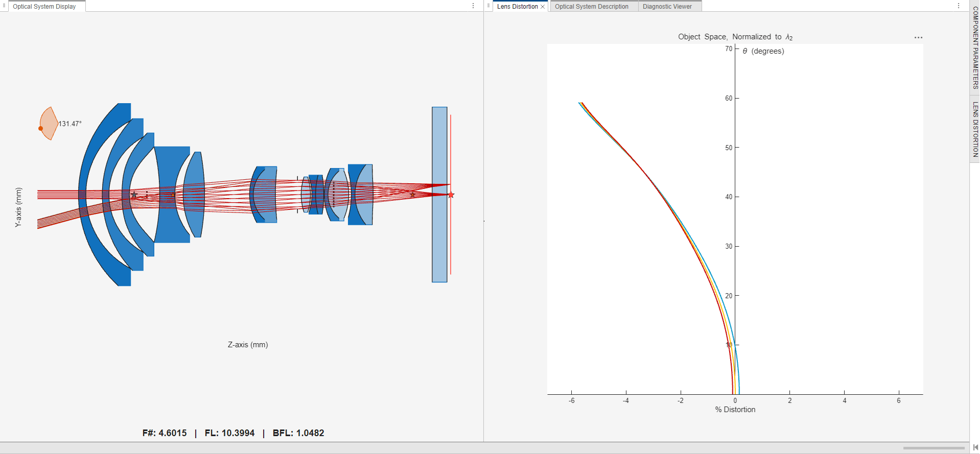Open the Optical System Description tab
Image resolution: width=980 pixels, height=454 pixels.
click(592, 7)
